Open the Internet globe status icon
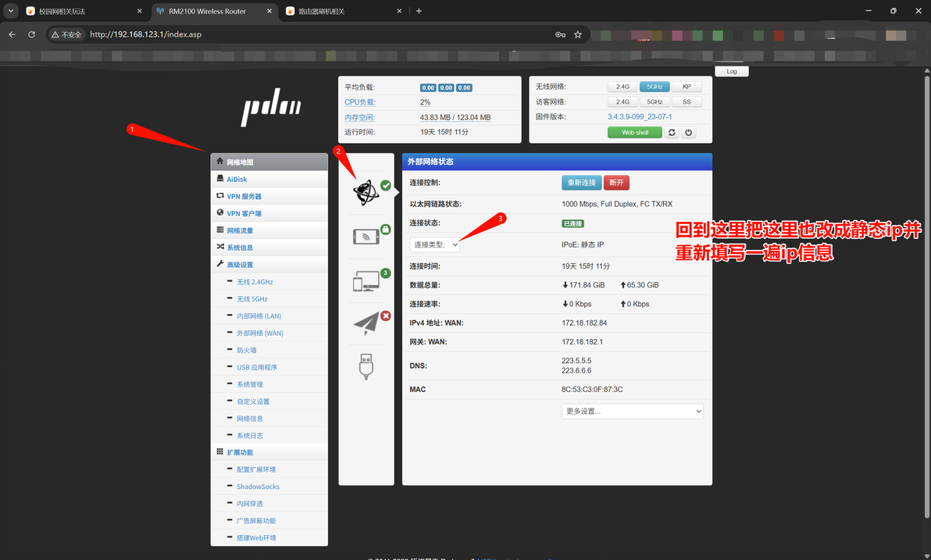This screenshot has width=931, height=560. (x=366, y=192)
